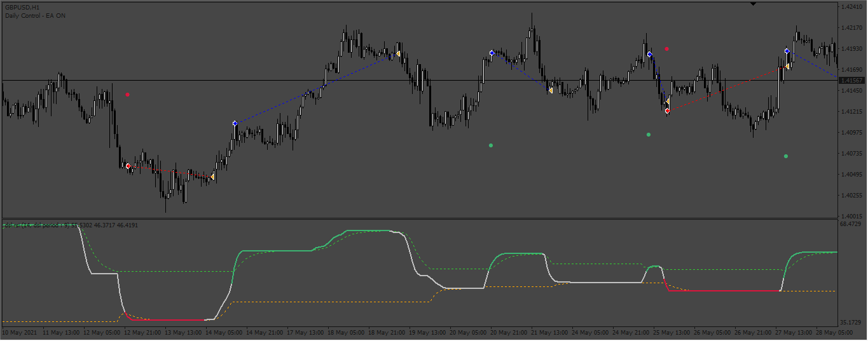This screenshot has width=868, height=341.
Task: Click the red dot above the 25 May high
Action: (667, 48)
